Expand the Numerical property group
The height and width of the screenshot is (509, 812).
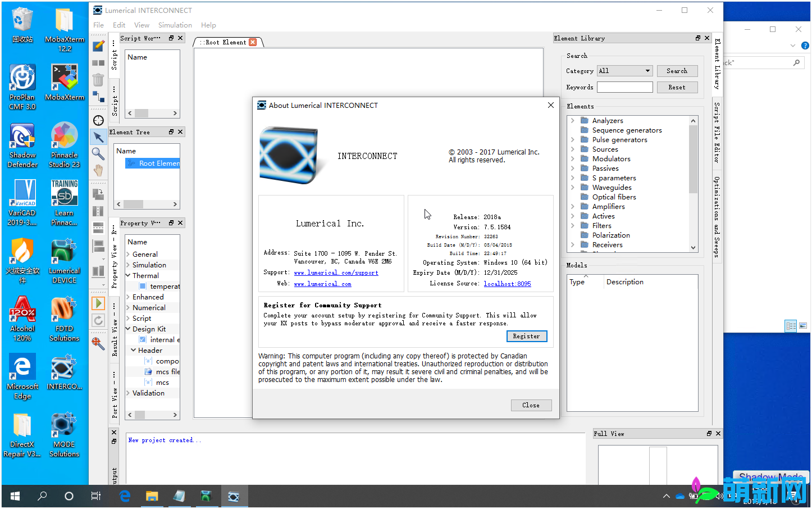coord(128,308)
